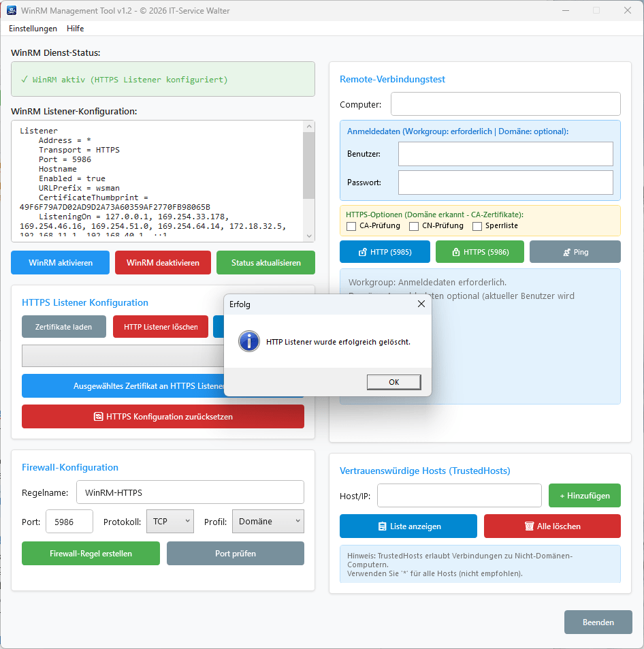Click the trash icon on Alle löschen
Viewport: 644px width, 649px height.
[528, 526]
